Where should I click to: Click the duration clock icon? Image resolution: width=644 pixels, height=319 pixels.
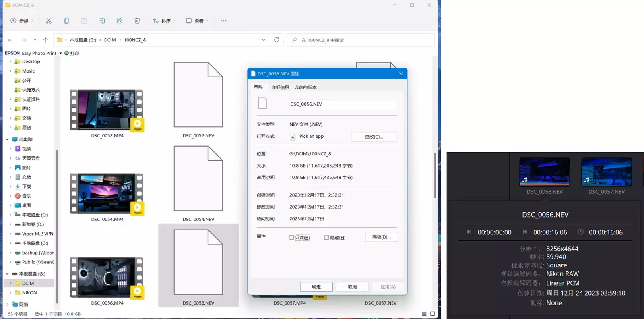click(580, 232)
